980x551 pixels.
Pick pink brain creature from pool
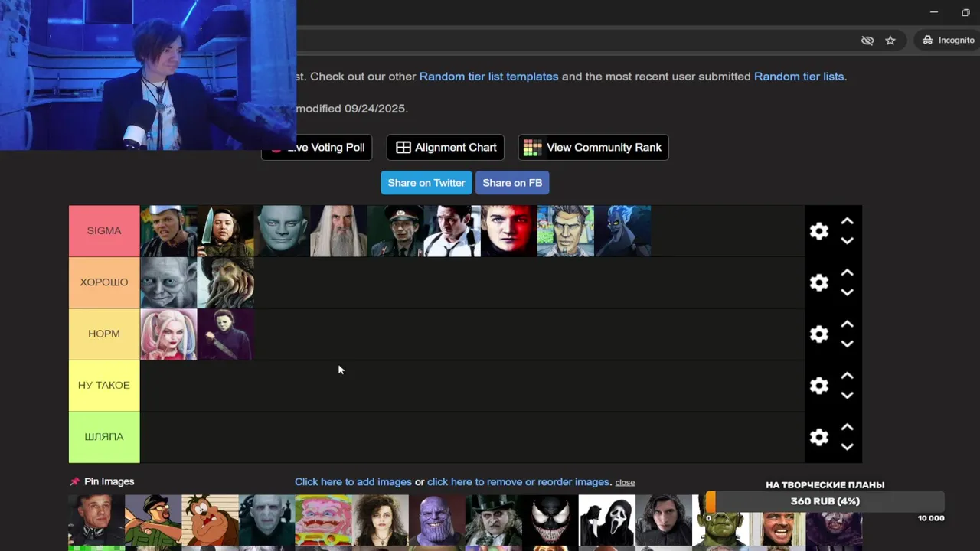point(323,520)
